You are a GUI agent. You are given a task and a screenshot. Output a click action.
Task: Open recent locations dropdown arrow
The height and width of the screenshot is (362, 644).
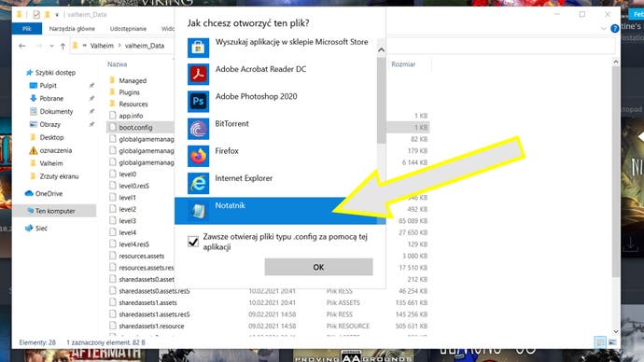(51, 46)
